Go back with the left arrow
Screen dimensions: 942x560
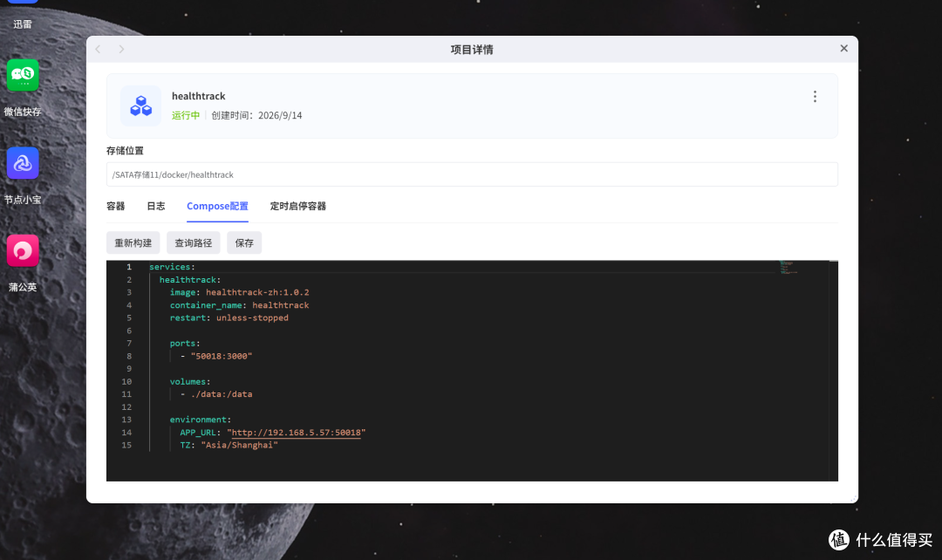coord(99,49)
